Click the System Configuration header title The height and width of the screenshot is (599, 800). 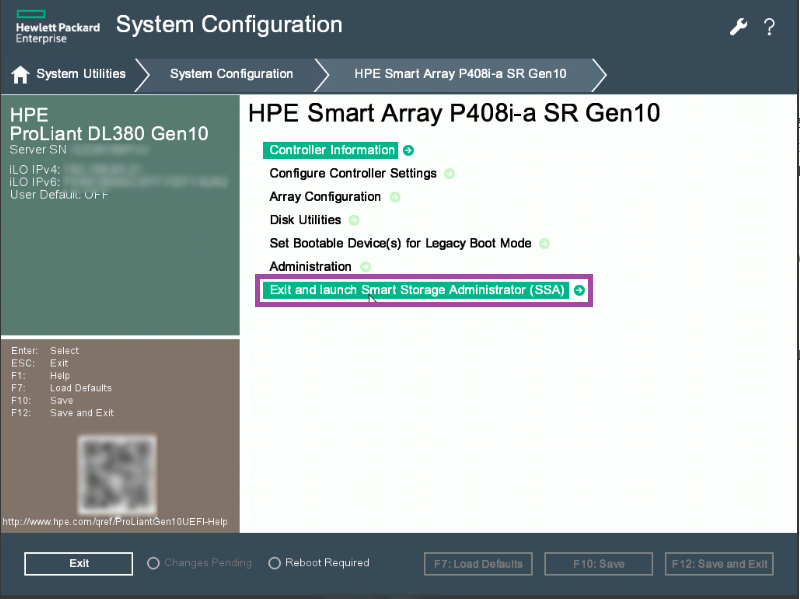tap(229, 25)
